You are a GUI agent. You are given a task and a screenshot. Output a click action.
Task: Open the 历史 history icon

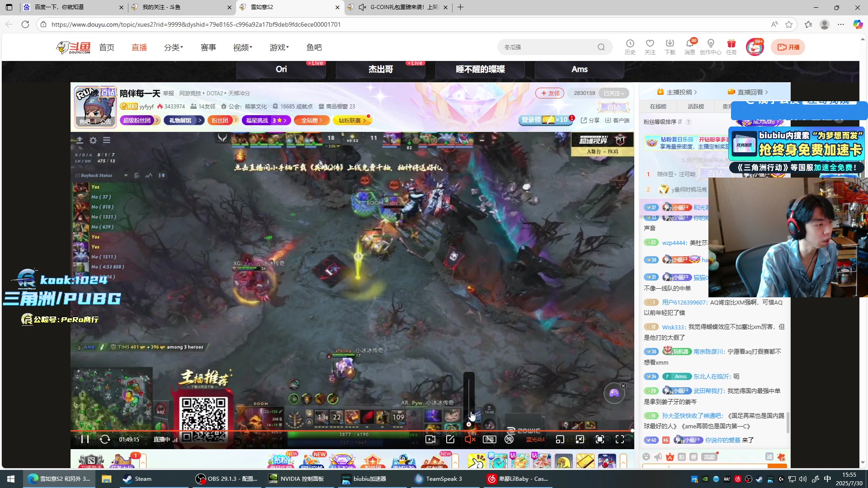630,47
